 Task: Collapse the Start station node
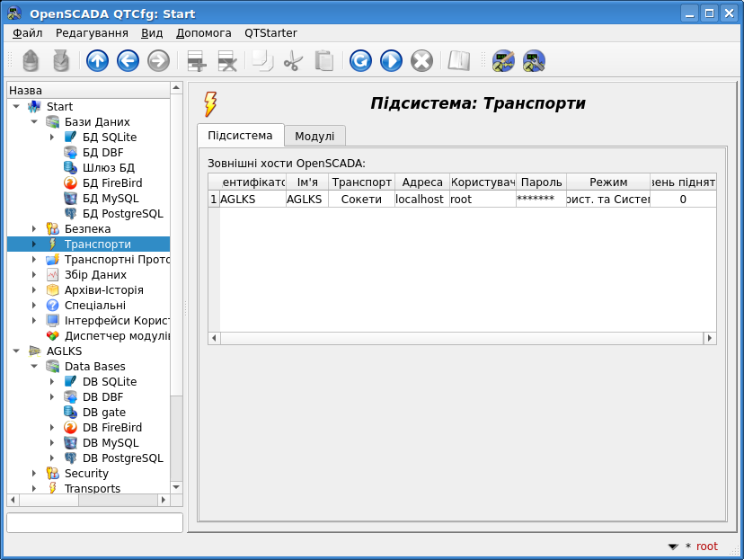pyautogui.click(x=16, y=106)
